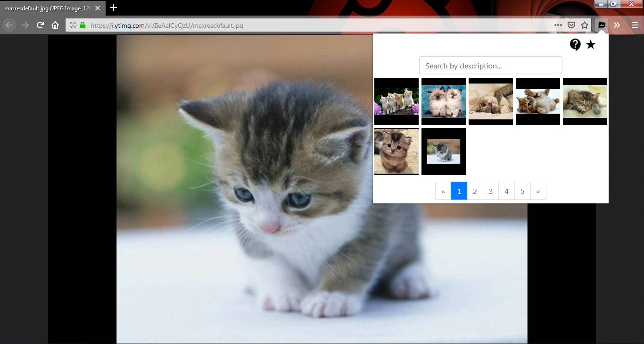Screen dimensions: 644x344
Task: Go to next pagination page »
Action: (x=538, y=191)
